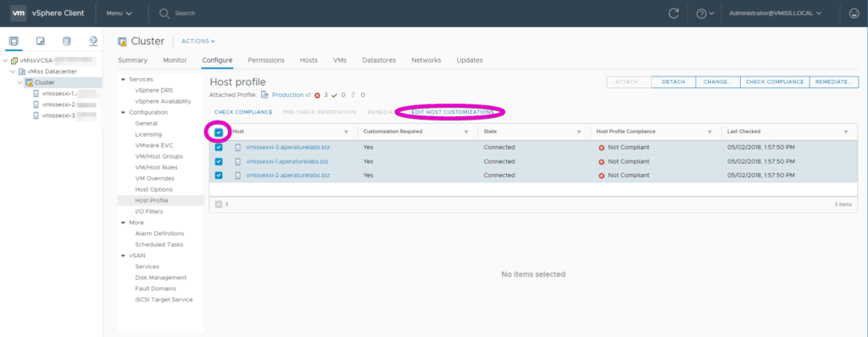Open the vmissesxi-2.aperaturelabs.biz host link
868x337 pixels.
click(x=288, y=175)
